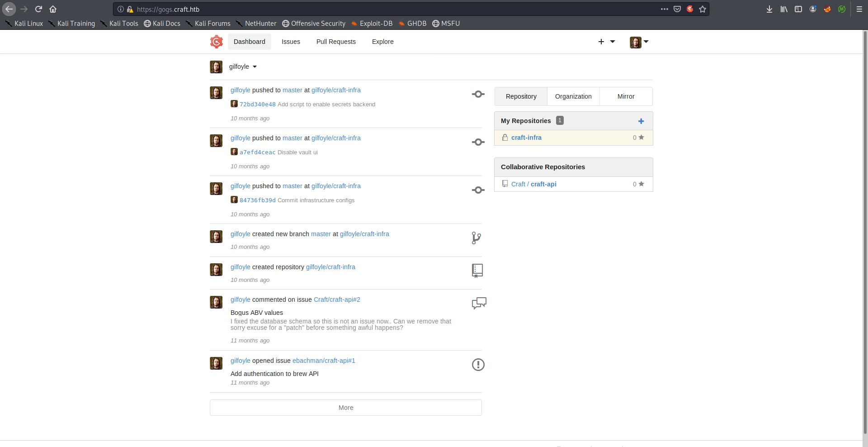This screenshot has width=868, height=447.
Task: Click the browser back arrow
Action: (9, 9)
